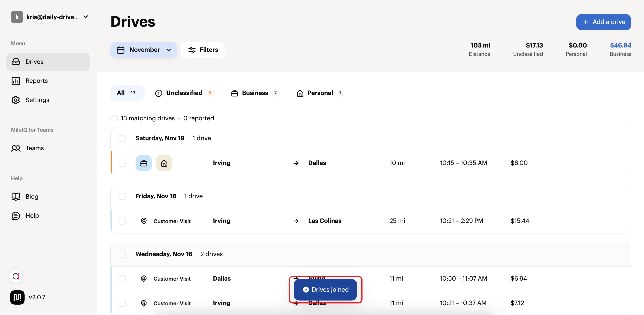Screen dimensions: 644x315
Task: Click the 10:15 – 10:35 AM time
Action: [x=463, y=163]
